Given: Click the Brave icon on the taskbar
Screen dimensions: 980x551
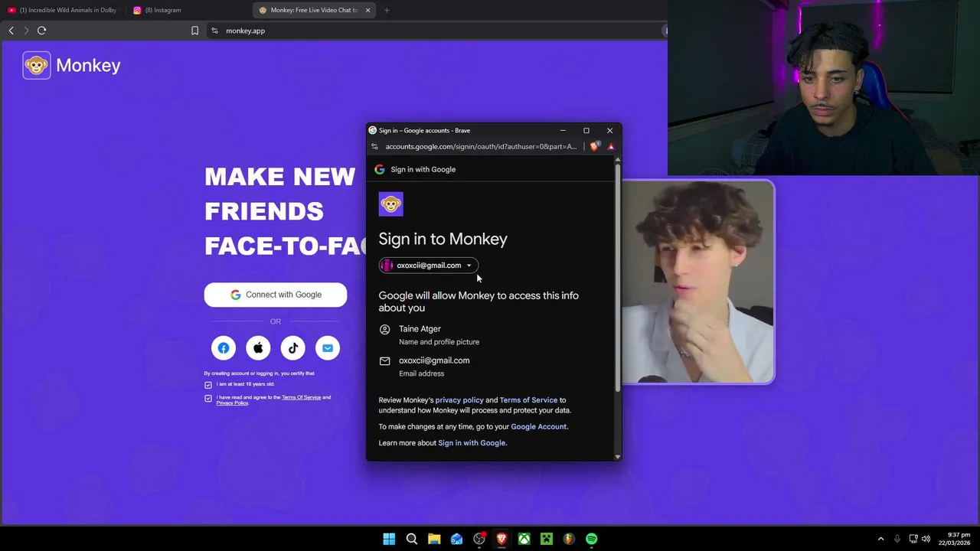Looking at the screenshot, I should pos(501,539).
